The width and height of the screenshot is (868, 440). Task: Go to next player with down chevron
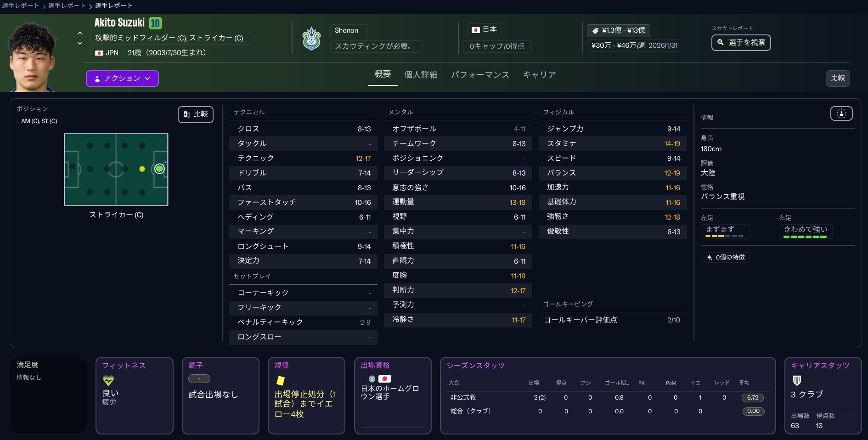(80, 43)
